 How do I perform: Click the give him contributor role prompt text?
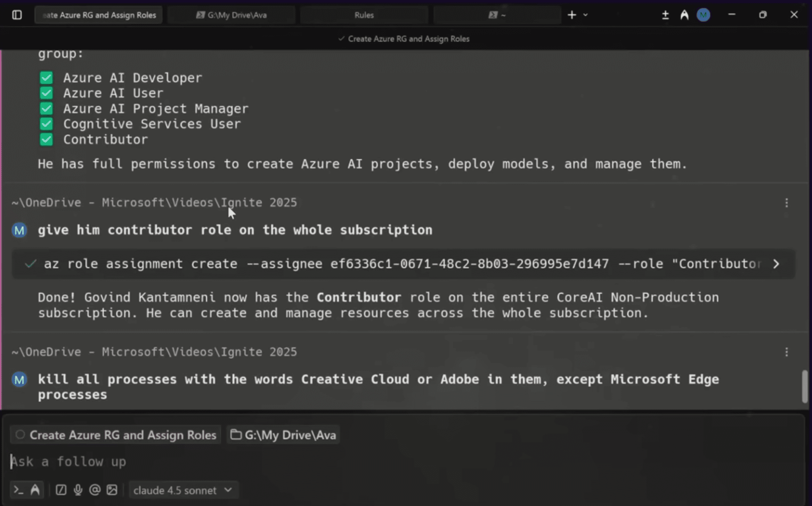[x=235, y=230]
